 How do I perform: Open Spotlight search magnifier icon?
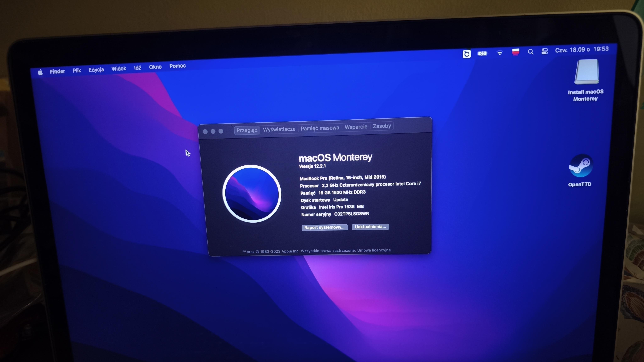coord(530,52)
